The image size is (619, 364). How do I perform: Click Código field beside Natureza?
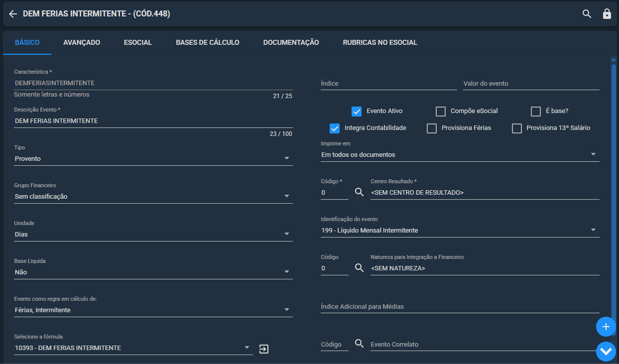[335, 268]
